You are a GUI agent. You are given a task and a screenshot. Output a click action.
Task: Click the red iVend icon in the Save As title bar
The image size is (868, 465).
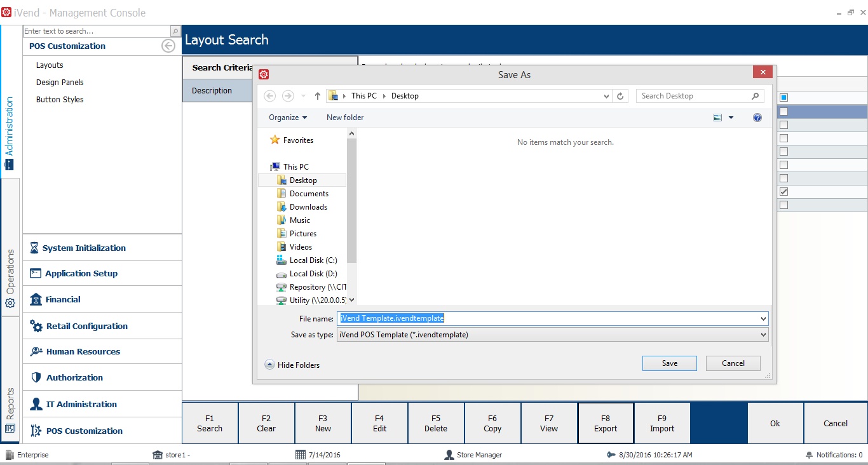pyautogui.click(x=264, y=74)
